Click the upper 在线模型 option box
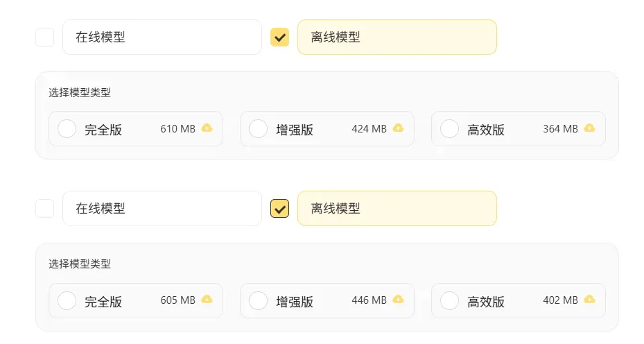This screenshot has height=344, width=644. tap(162, 37)
